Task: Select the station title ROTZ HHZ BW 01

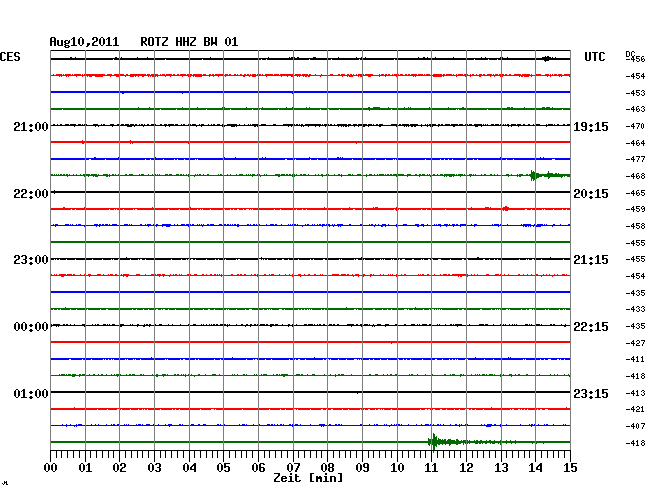Action: pyautogui.click(x=189, y=42)
